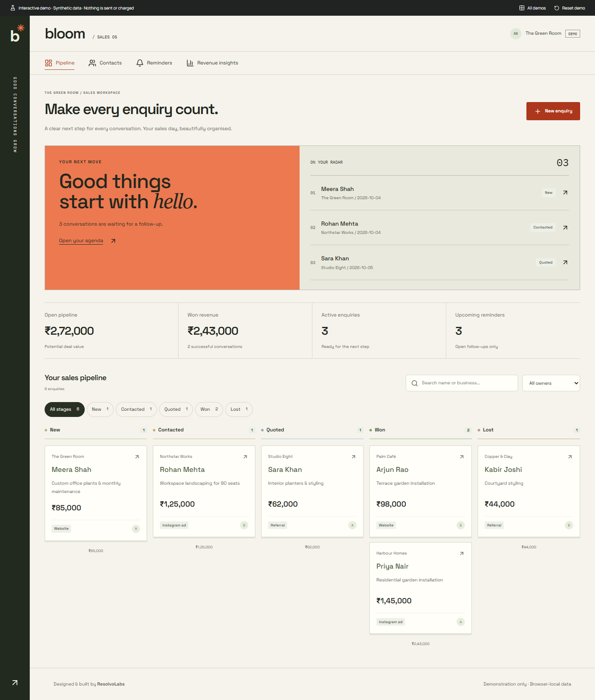
Task: Click the Instagram ad tag on Rohan Mehta card
Action: pyautogui.click(x=174, y=525)
